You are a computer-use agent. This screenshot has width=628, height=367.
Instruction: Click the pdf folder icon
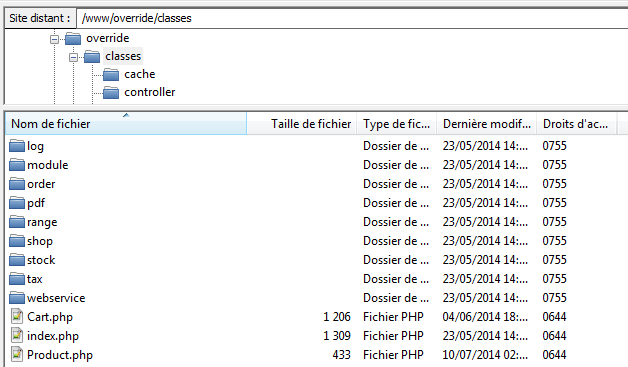(17, 203)
